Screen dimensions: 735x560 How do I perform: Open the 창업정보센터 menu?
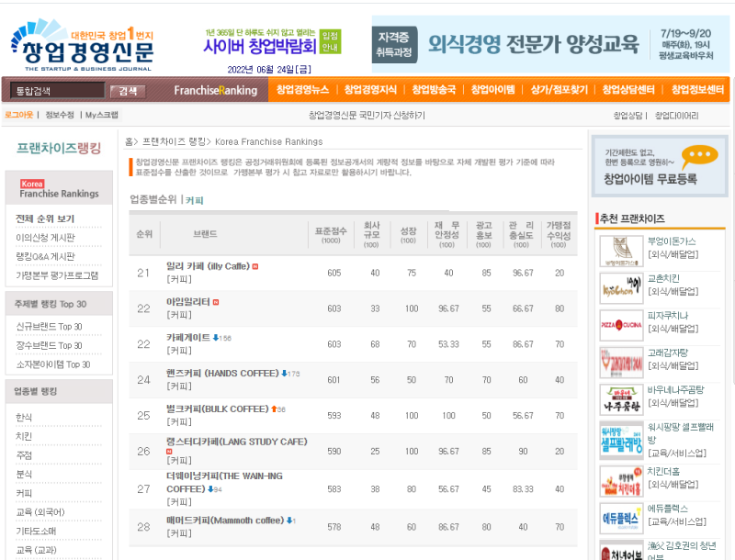coord(697,89)
